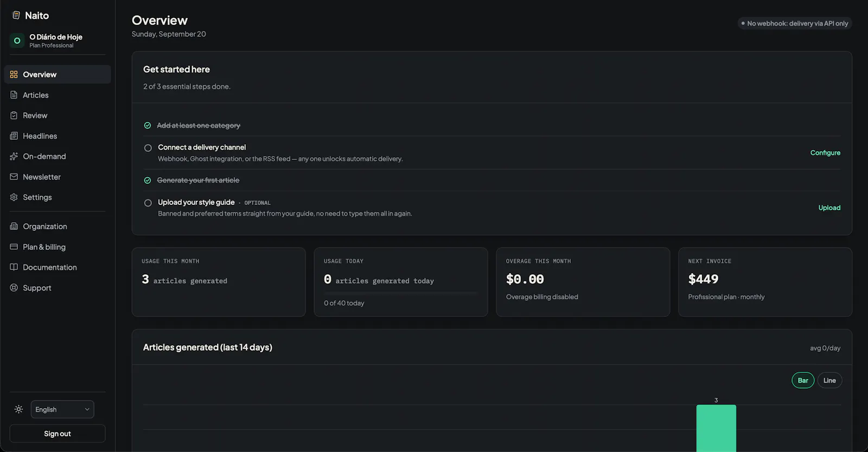Screen dimensions: 868x452
Task: Click the Sign out button
Action: pos(58,434)
